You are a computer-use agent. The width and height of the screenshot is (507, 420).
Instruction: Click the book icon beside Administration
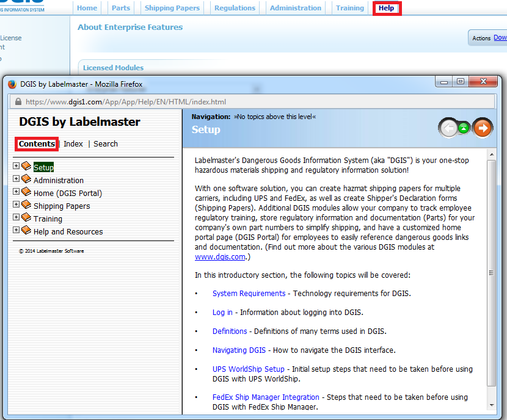(26, 179)
